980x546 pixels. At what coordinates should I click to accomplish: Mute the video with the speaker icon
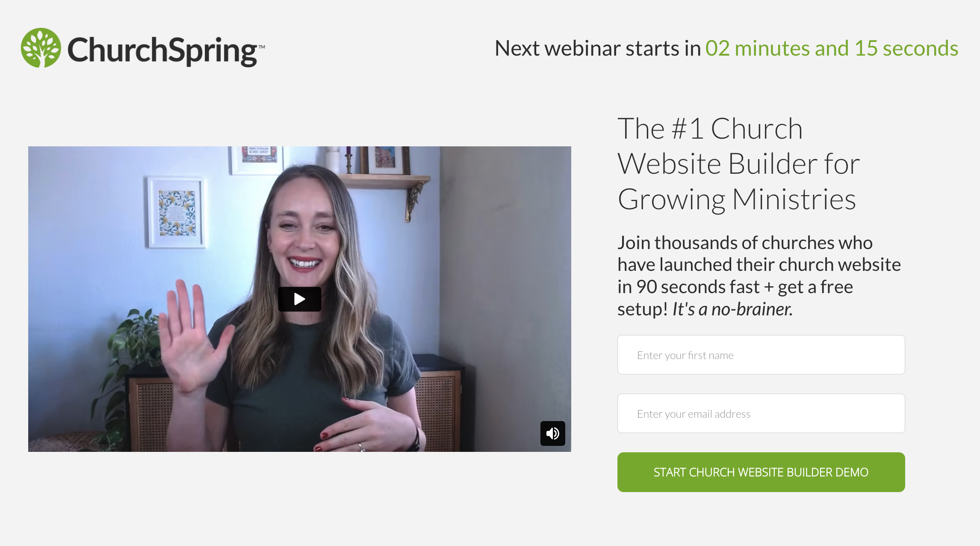click(552, 433)
